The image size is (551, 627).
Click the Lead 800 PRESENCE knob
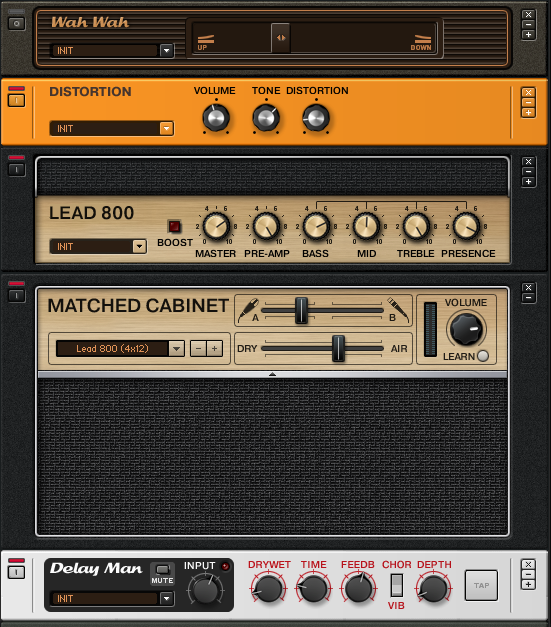(466, 226)
